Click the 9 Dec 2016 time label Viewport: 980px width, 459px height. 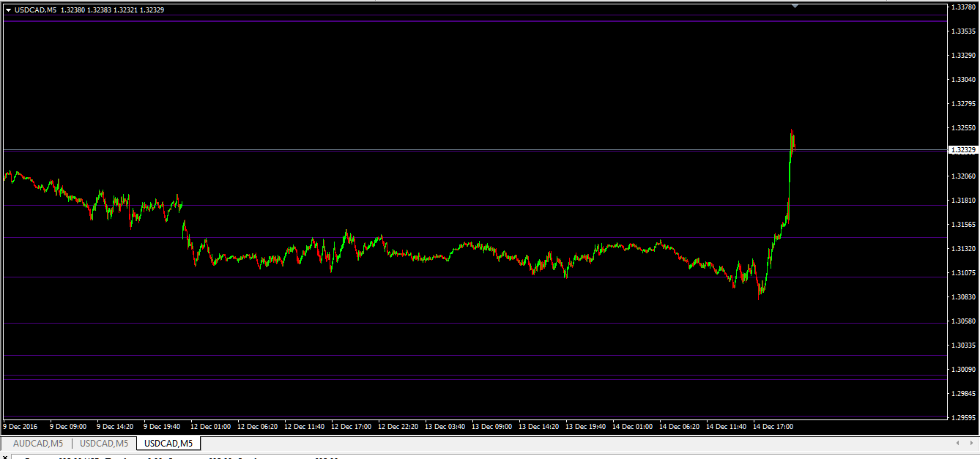pos(21,426)
